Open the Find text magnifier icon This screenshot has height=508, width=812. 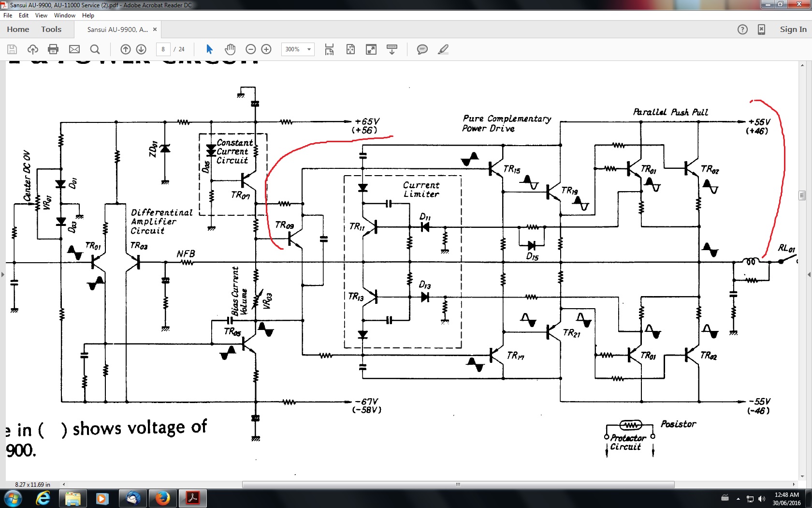click(95, 49)
